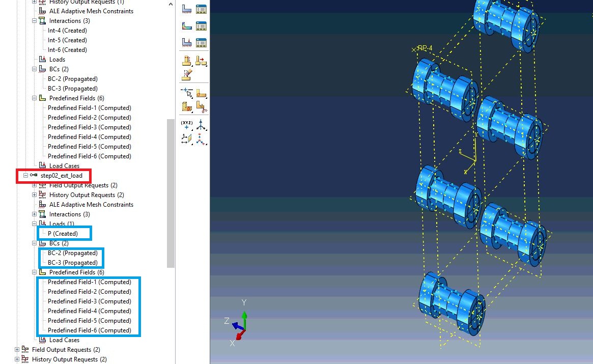Select Predefined Field-3 (Computed) under step02_ext_load
Image resolution: width=593 pixels, height=364 pixels.
click(x=89, y=301)
